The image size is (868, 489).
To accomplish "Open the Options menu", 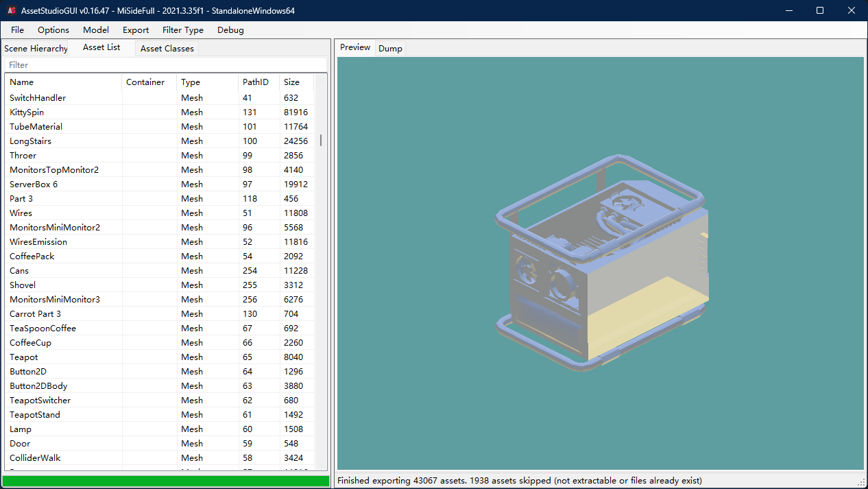I will pyautogui.click(x=53, y=29).
